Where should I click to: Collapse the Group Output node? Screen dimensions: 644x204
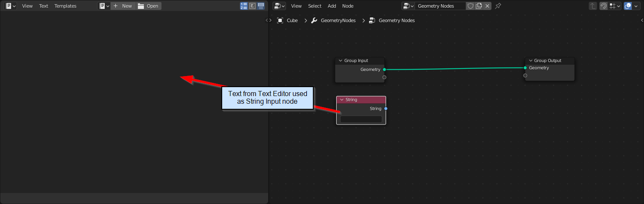[530, 61]
